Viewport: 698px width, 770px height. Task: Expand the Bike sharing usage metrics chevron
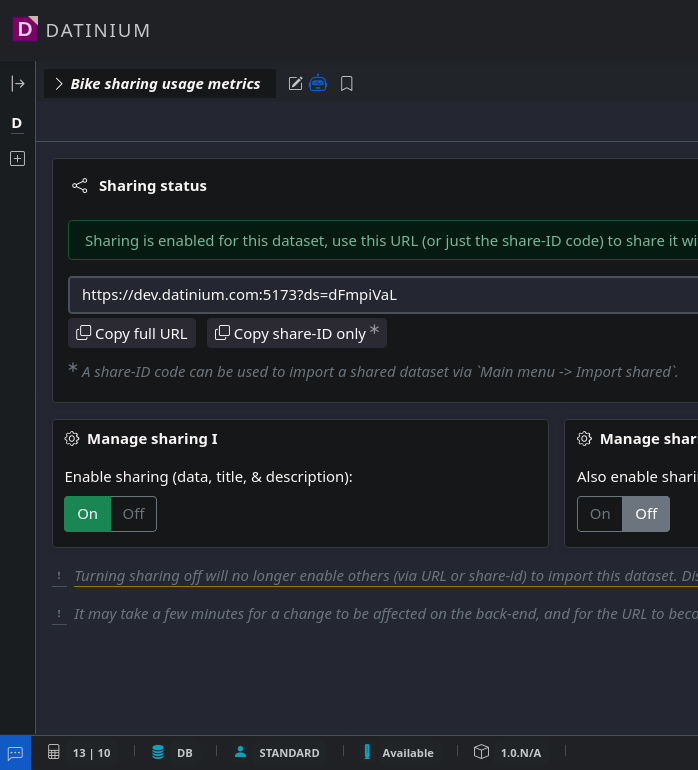point(59,84)
